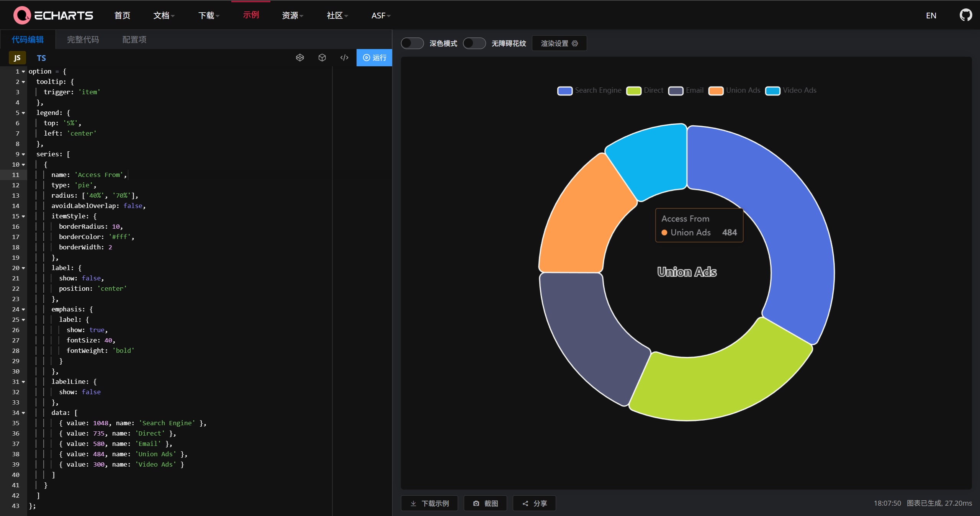Click the Video Ads legend color swatch
Screen dimensions: 980x516
click(x=772, y=91)
